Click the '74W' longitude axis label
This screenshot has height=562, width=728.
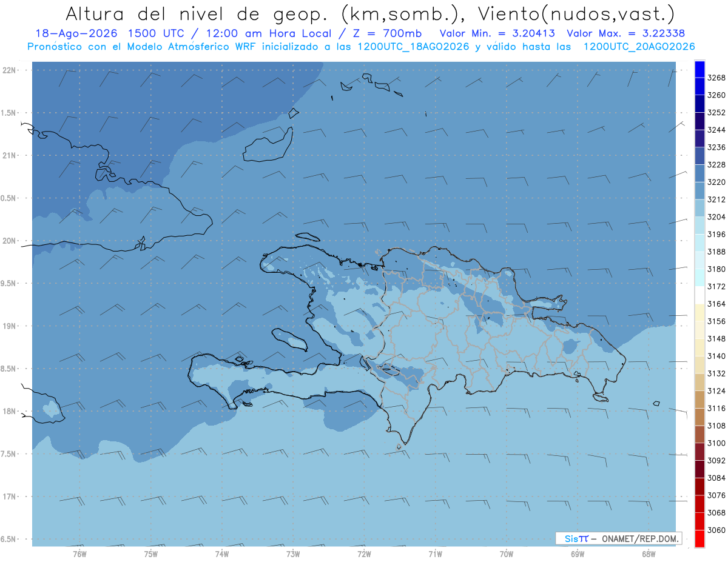tap(222, 554)
